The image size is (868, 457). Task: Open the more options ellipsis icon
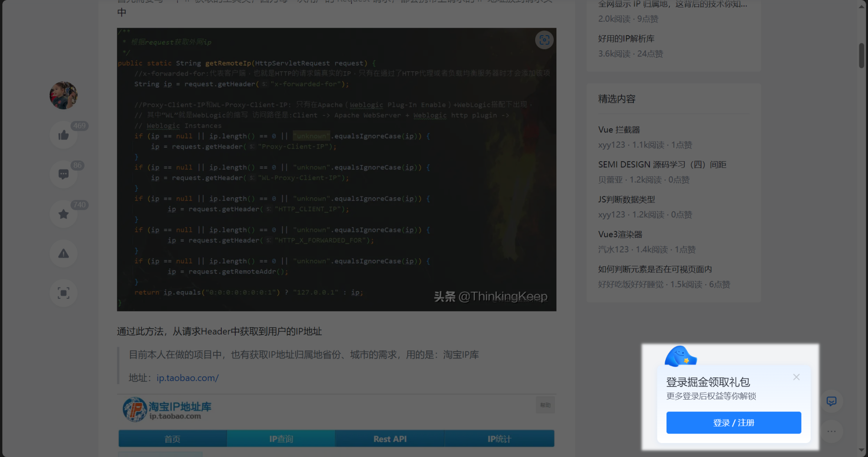click(831, 431)
